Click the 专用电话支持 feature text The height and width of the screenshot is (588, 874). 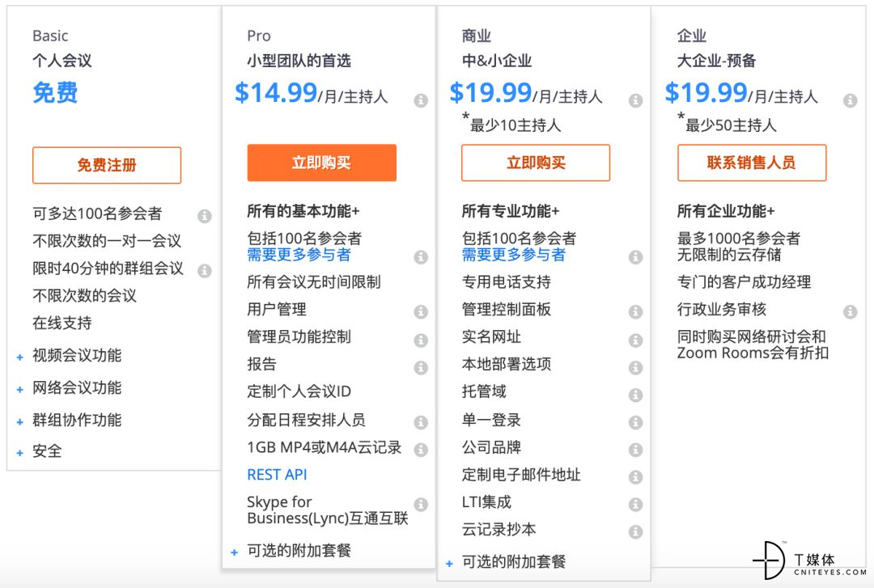(x=507, y=282)
